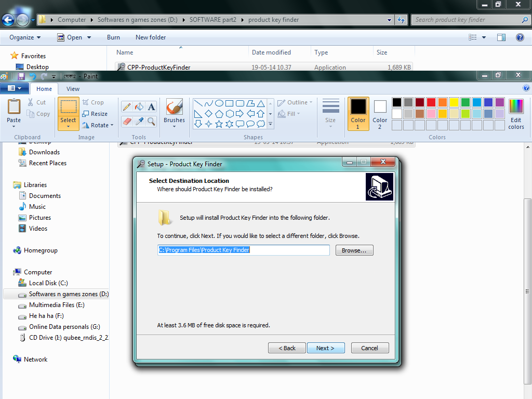
Task: Open Paint Help question mark icon
Action: coord(526,88)
